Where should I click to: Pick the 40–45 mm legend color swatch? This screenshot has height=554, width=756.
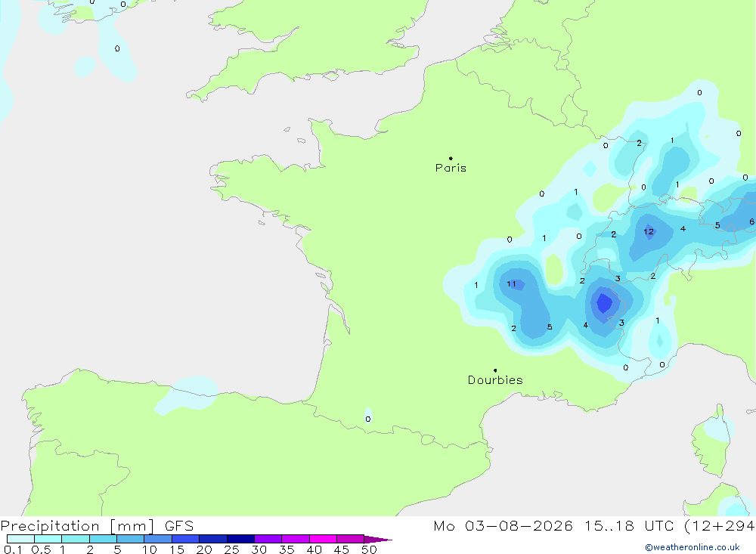coord(323,539)
